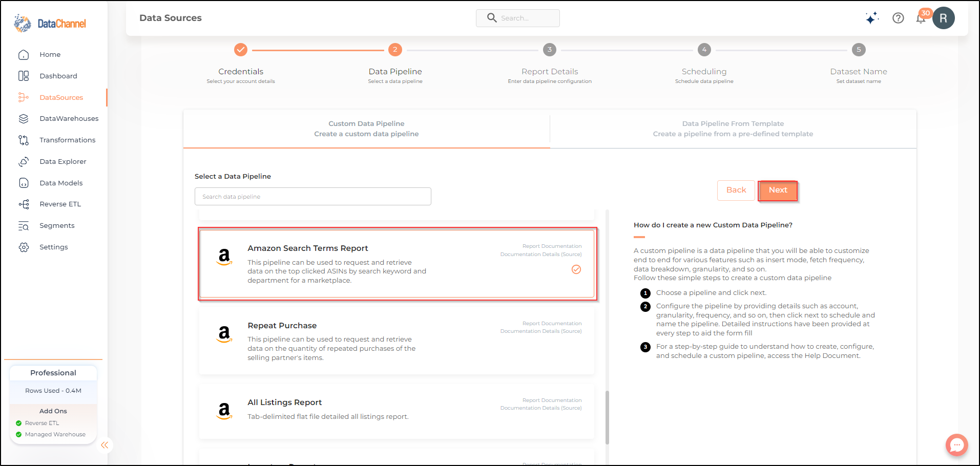Open the Segments sidebar icon
Screen dimensions: 980x466
[x=24, y=226]
